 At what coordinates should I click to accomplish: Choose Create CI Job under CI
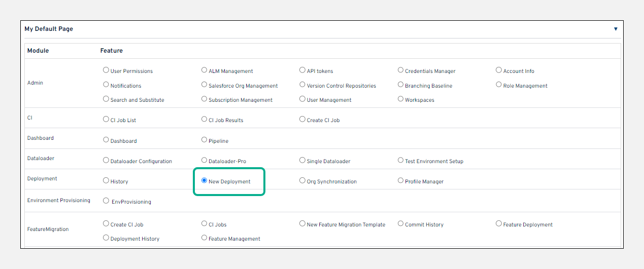coord(302,120)
